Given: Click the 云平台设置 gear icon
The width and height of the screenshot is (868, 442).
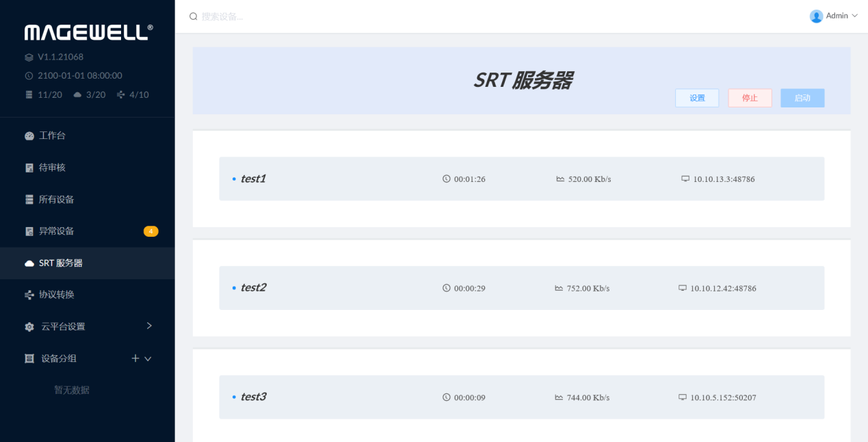Looking at the screenshot, I should point(29,327).
